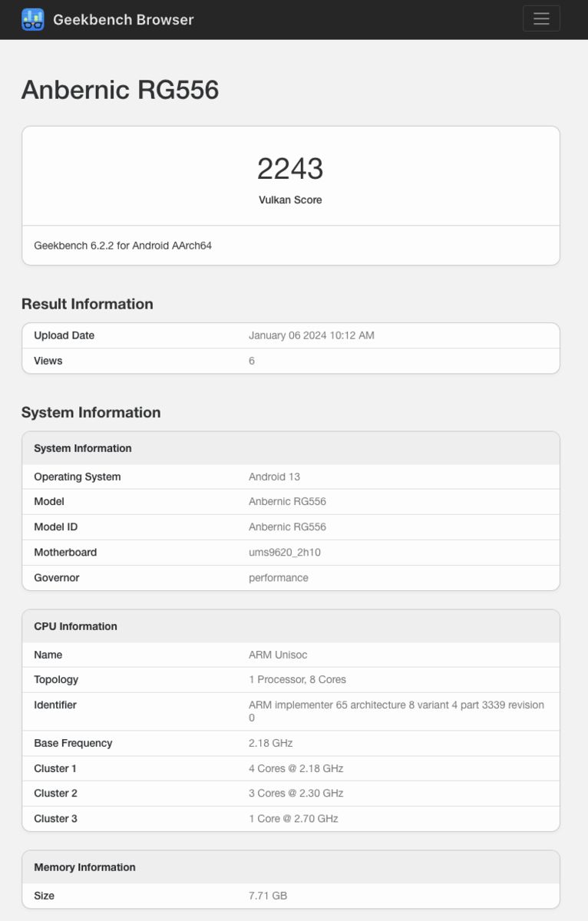Select the ARM implementer identifier text

[x=396, y=711]
